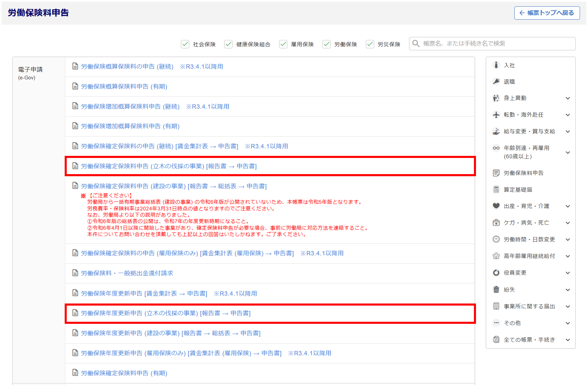Select その他 in the sidebar menu
The height and width of the screenshot is (385, 588).
coord(512,323)
